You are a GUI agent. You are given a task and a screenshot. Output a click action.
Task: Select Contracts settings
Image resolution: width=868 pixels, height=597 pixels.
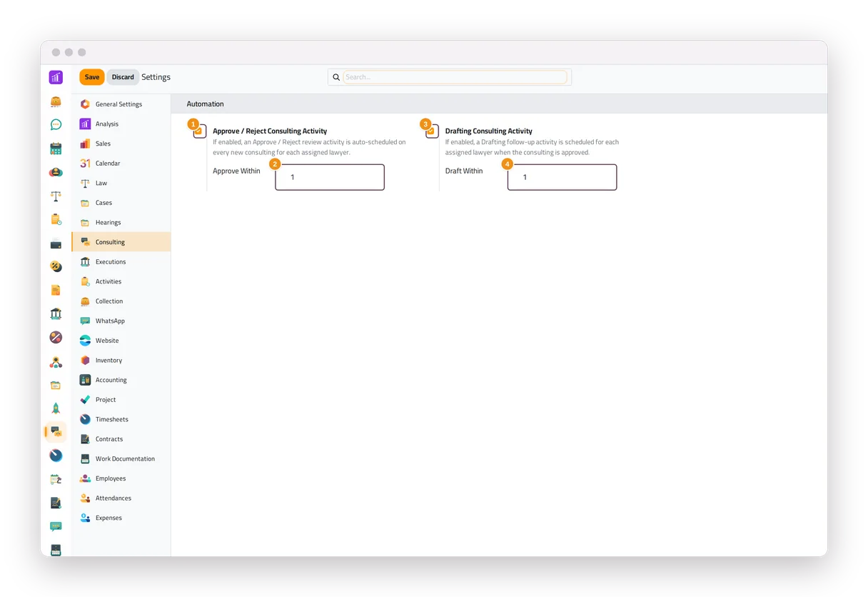pyautogui.click(x=121, y=439)
